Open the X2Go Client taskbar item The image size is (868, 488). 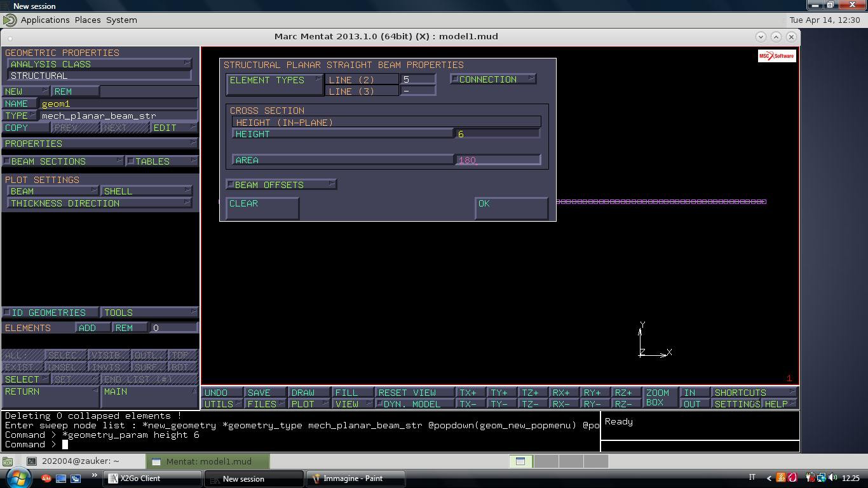(x=153, y=478)
